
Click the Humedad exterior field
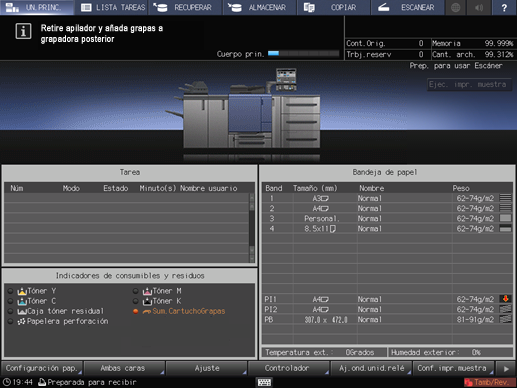450,352
